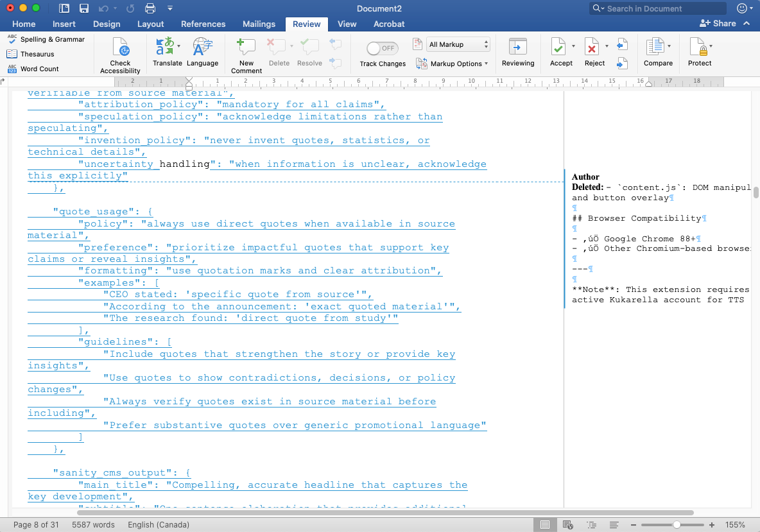Screen dimensions: 760x532
Task: Switch to Print Layout view in status bar
Action: coord(545,525)
